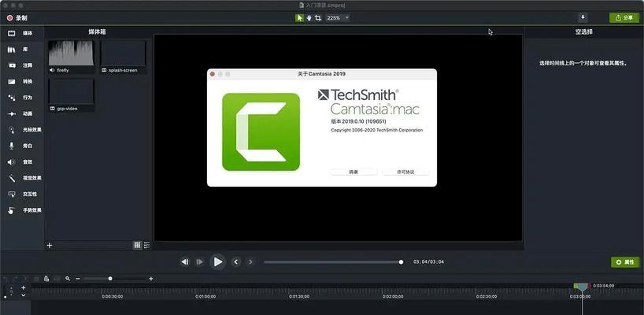Click the 0:01:30;00 ruler label

pos(299,296)
